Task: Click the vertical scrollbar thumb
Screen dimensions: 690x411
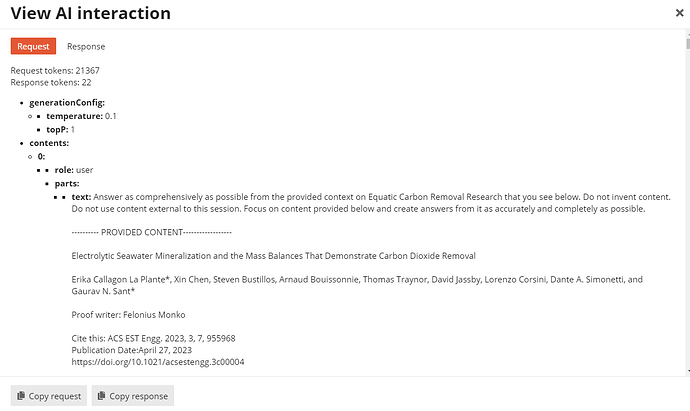Action: coord(688,44)
